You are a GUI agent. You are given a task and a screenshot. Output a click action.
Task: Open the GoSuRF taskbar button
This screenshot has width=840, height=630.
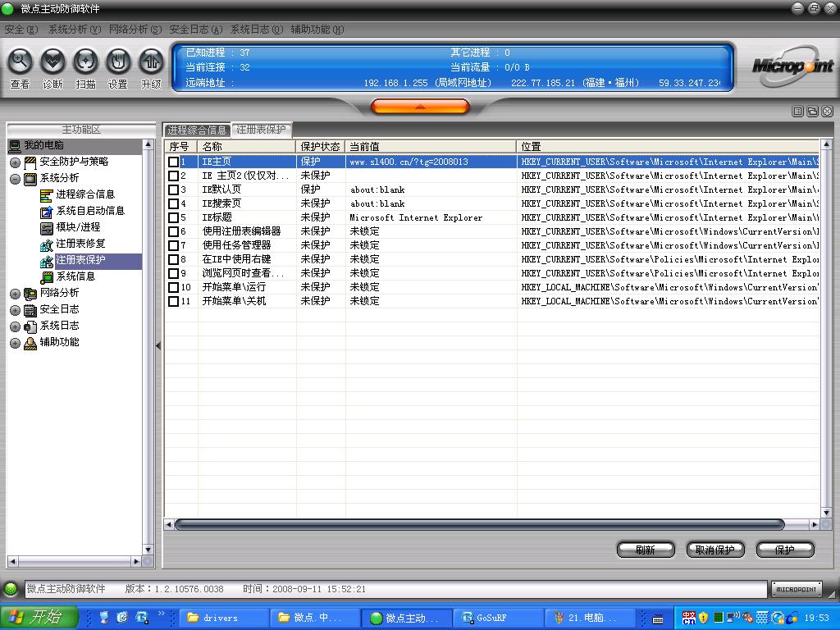[x=498, y=618]
